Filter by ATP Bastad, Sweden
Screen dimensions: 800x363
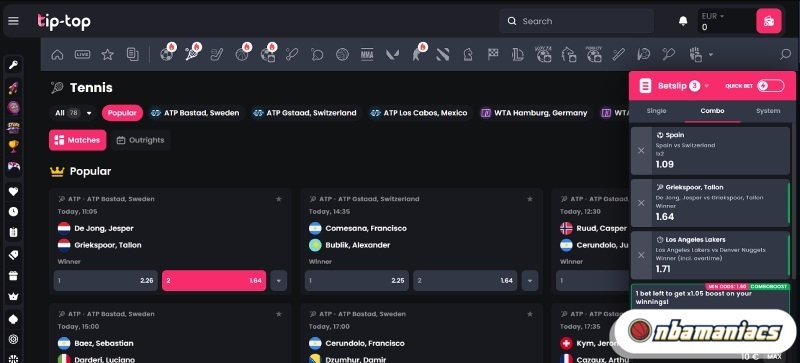(196, 113)
